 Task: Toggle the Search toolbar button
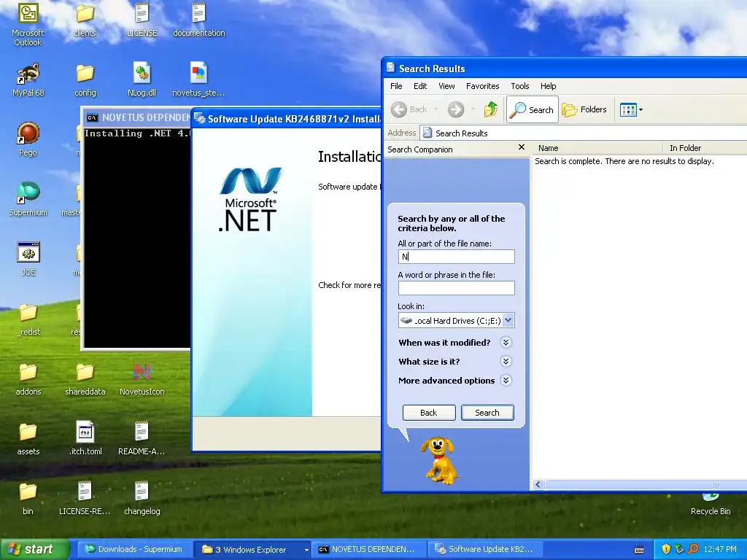(532, 109)
